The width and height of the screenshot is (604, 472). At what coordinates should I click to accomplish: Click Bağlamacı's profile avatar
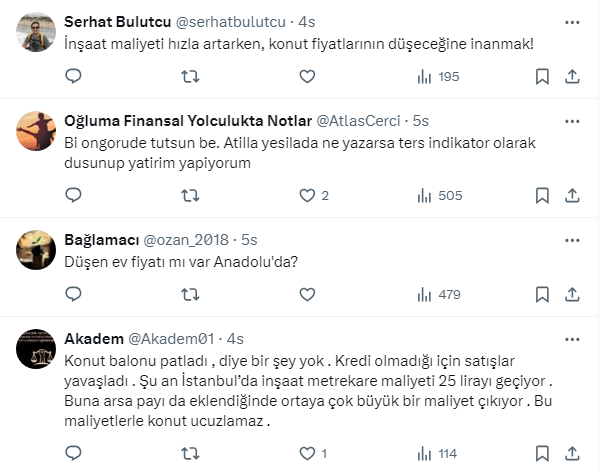coord(37,249)
